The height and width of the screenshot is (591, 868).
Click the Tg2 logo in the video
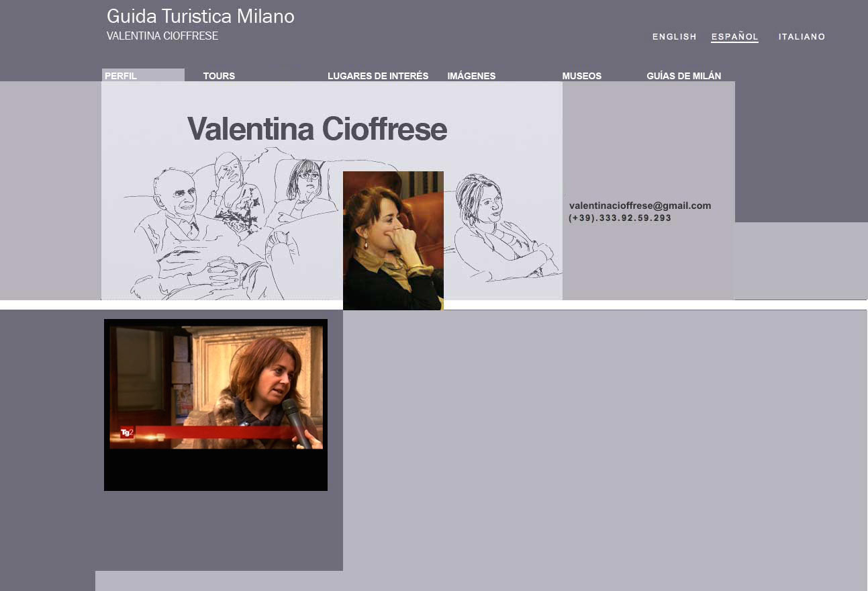click(x=127, y=433)
